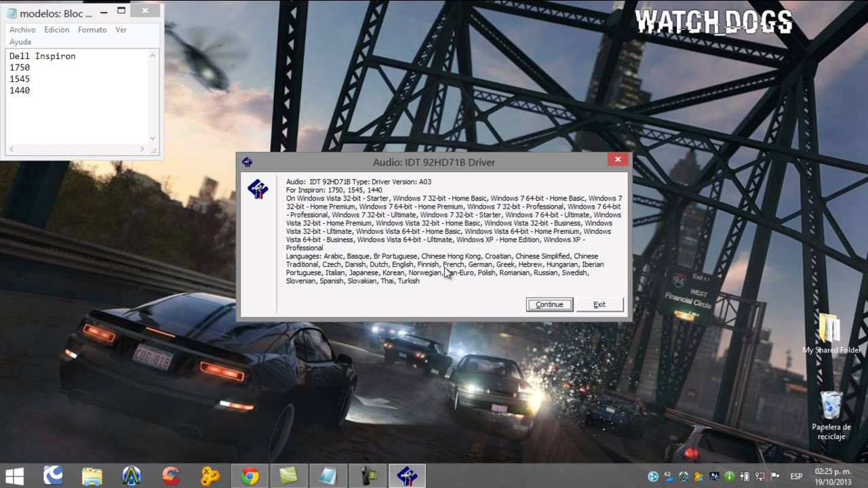Screen dimensions: 868x488
Task: Click Notepad horizontal scrollbar left arrow
Action: pos(11,149)
